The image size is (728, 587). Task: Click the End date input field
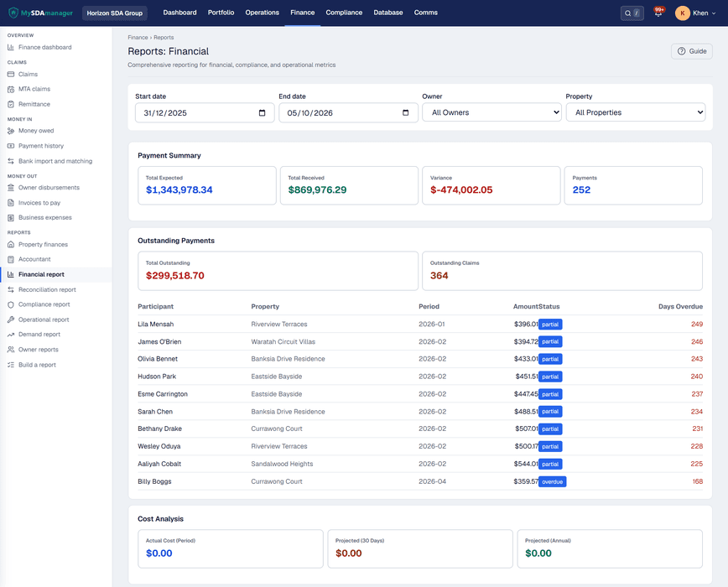[x=348, y=112]
